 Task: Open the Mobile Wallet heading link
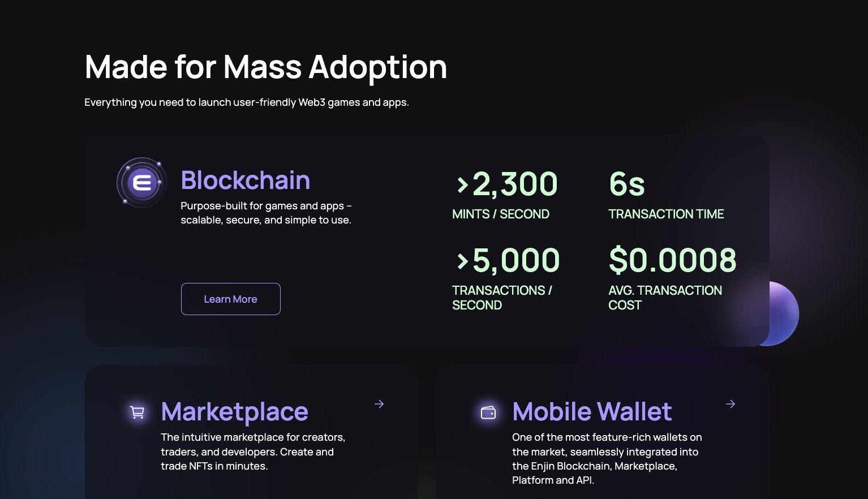pyautogui.click(x=592, y=412)
